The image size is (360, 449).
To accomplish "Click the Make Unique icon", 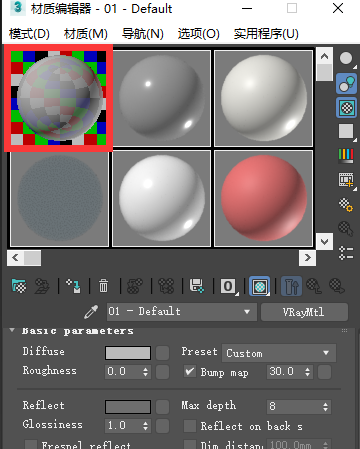I will tap(166, 286).
